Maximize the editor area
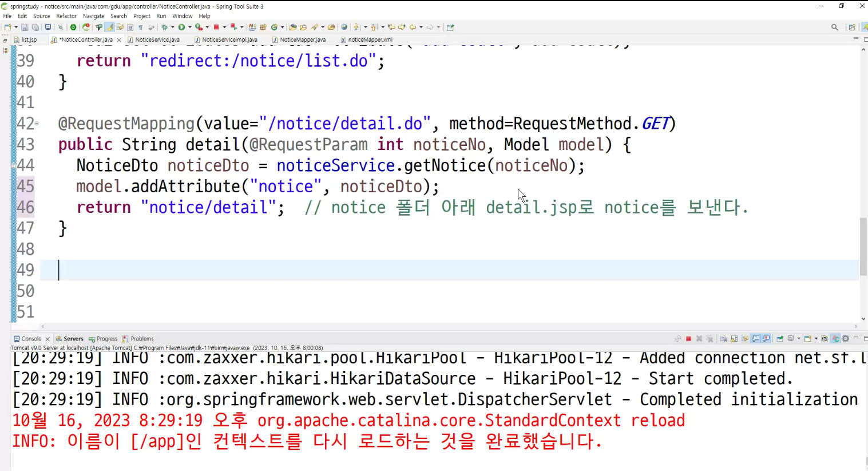868x471 pixels. point(866,39)
